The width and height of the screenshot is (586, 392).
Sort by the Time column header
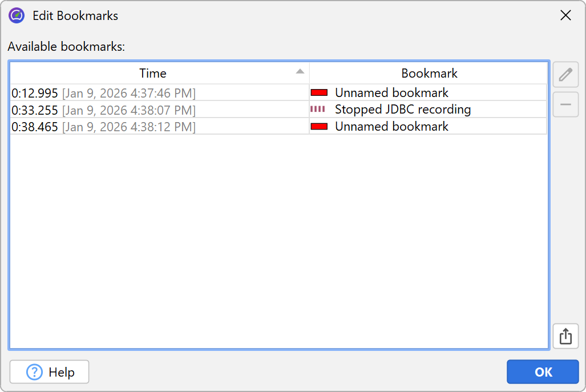153,73
